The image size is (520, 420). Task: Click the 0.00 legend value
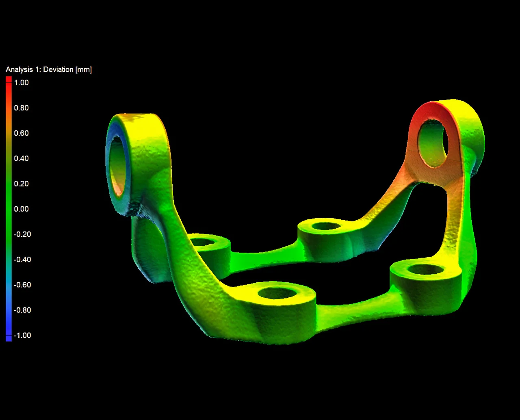click(x=22, y=209)
